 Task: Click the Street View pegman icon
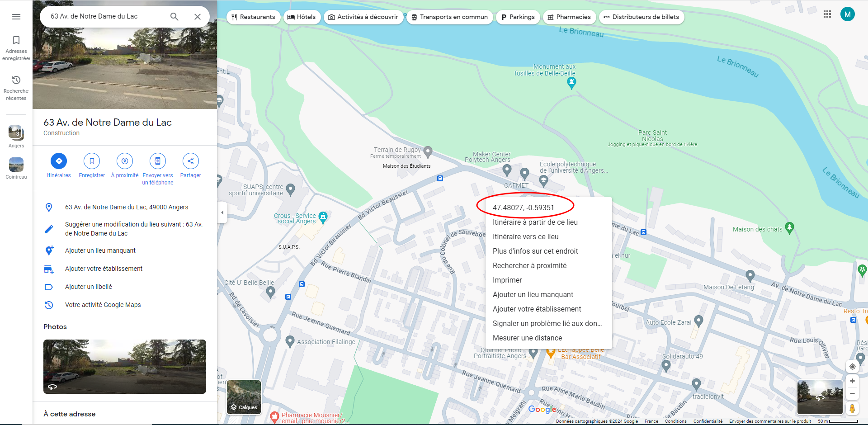(852, 408)
